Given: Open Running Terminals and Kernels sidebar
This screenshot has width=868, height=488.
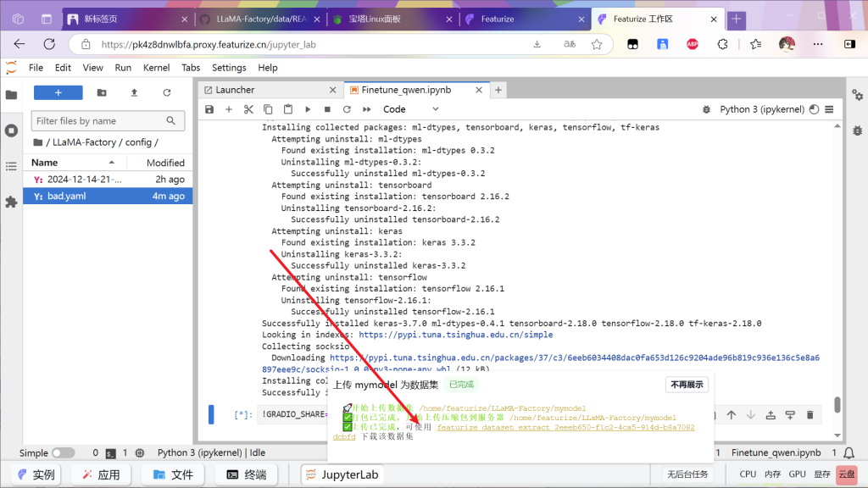Looking at the screenshot, I should (x=11, y=130).
